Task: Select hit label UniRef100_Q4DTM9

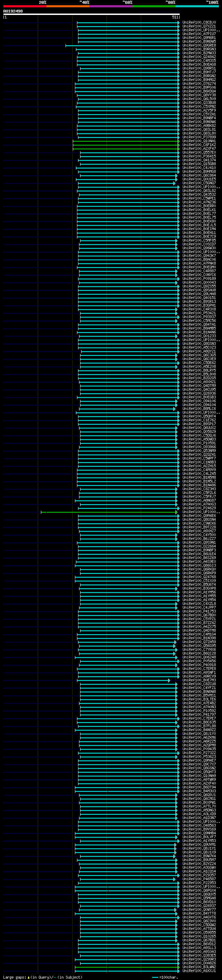Action: coord(199,386)
